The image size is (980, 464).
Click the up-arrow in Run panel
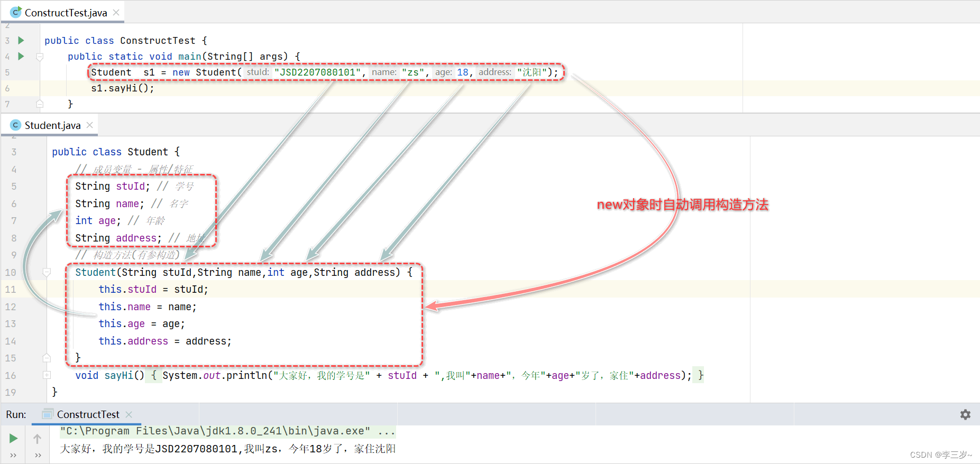tap(38, 439)
